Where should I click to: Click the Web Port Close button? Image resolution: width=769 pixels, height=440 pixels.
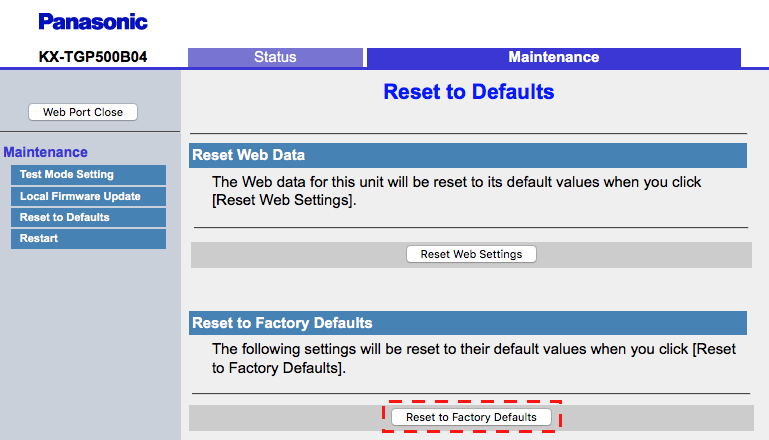point(83,112)
